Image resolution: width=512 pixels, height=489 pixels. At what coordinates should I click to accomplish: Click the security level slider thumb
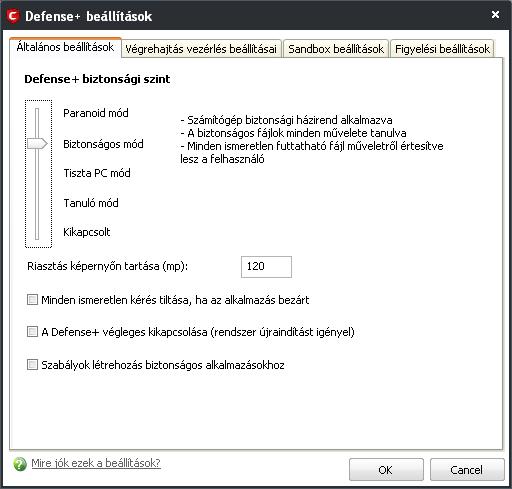pyautogui.click(x=37, y=144)
